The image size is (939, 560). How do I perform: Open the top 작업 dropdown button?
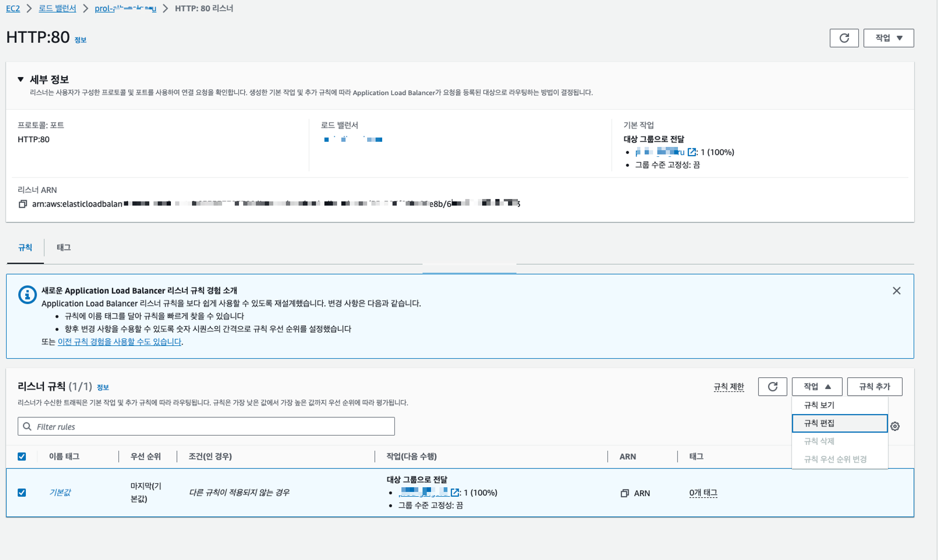coord(888,38)
